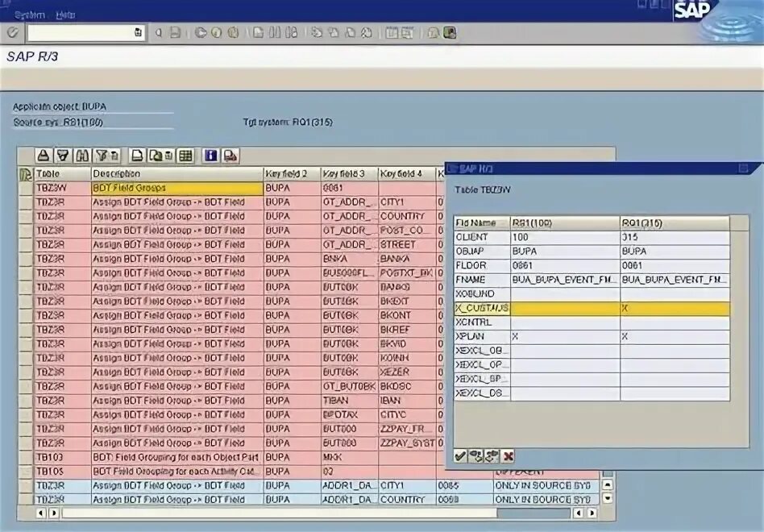Click the vertical scroll-up arrow of the grid
This screenshot has height=532, width=764.
pyautogui.click(x=608, y=484)
